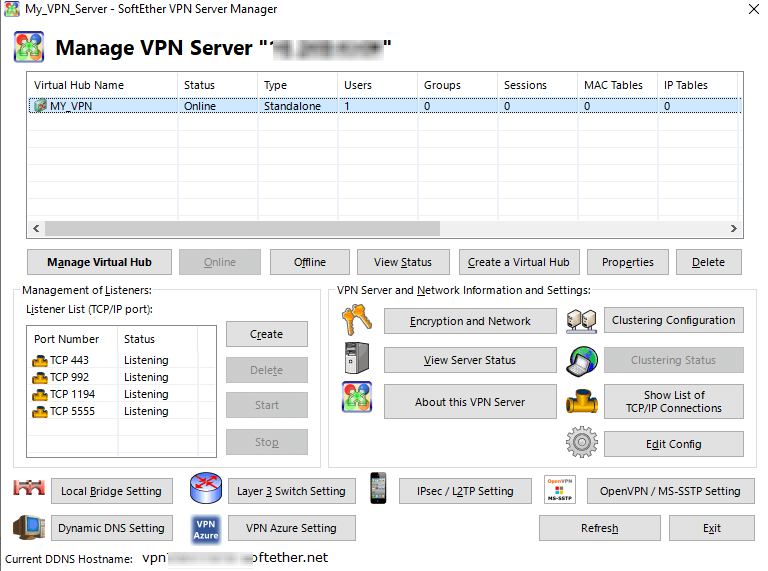Image resolution: width=768 pixels, height=571 pixels.
Task: Open VPN Azure Setting
Action: (x=292, y=528)
